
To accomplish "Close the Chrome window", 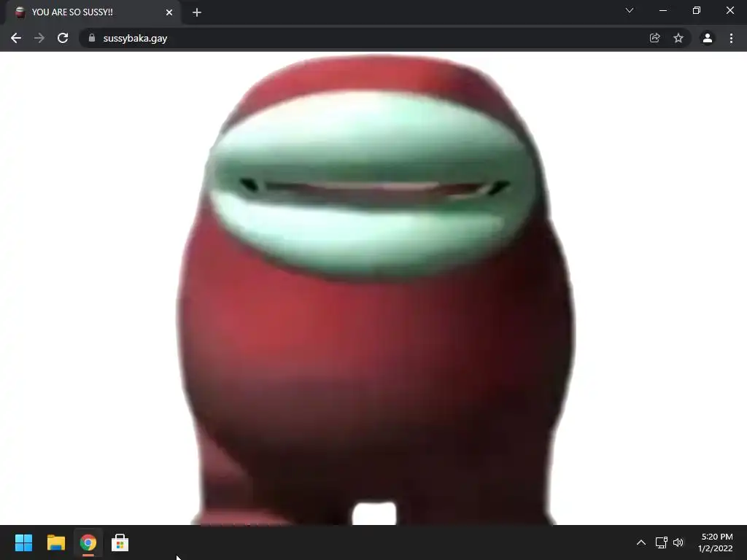I will [729, 10].
